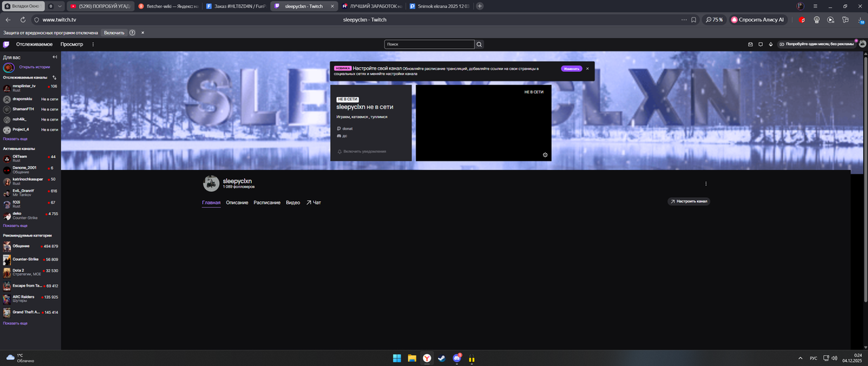Click 'Спросить Алису AI' button
868x366 pixels.
pos(757,20)
